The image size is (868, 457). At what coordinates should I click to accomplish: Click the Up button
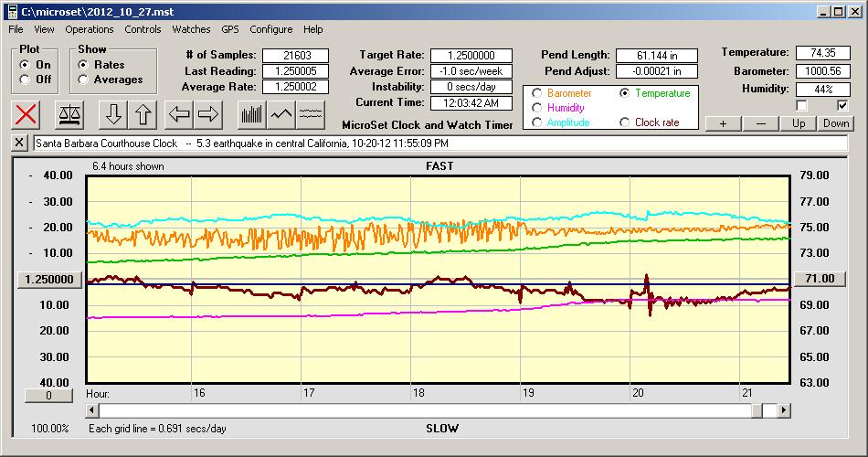[x=799, y=123]
